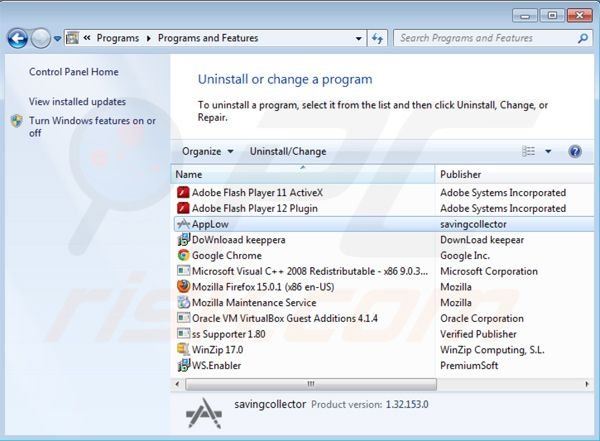The width and height of the screenshot is (600, 441).
Task: Click Programs and Features breadcrumb
Action: [x=208, y=38]
